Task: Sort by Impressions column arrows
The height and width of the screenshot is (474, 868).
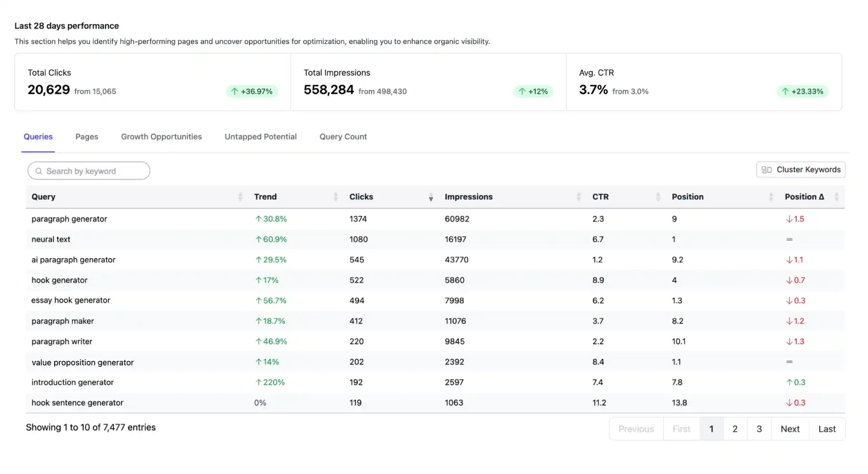Action: (579, 197)
